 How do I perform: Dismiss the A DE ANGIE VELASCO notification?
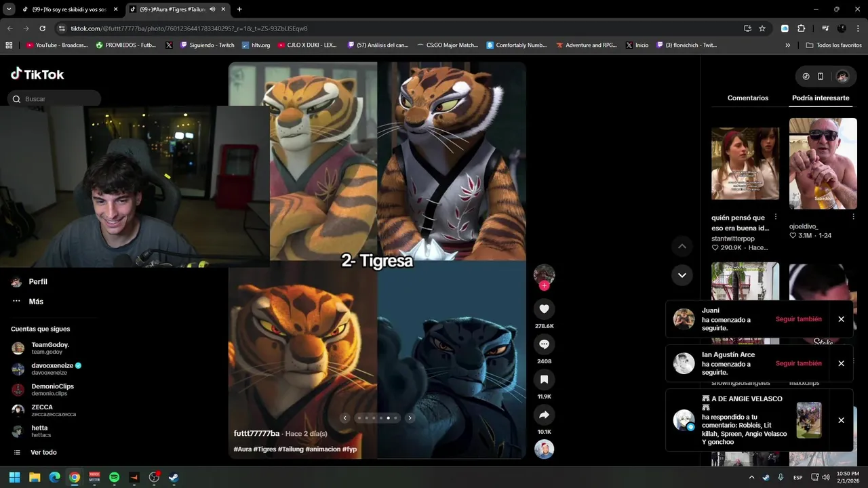[x=841, y=420]
